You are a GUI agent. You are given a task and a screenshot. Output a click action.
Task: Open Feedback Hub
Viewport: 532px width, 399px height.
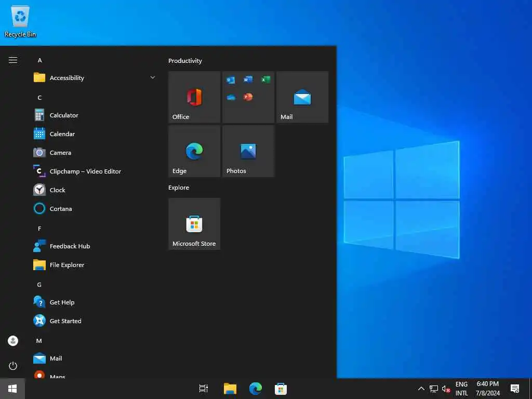(95, 246)
